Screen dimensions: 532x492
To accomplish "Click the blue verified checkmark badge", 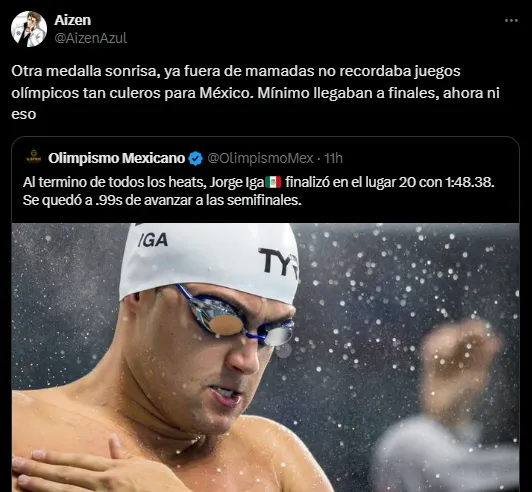I will coord(195,158).
